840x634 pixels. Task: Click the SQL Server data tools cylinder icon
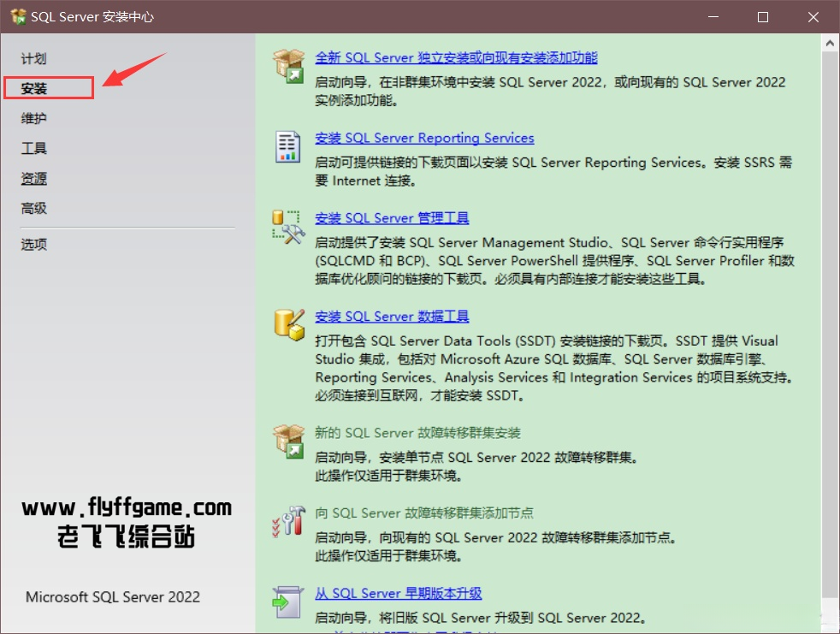tap(289, 325)
